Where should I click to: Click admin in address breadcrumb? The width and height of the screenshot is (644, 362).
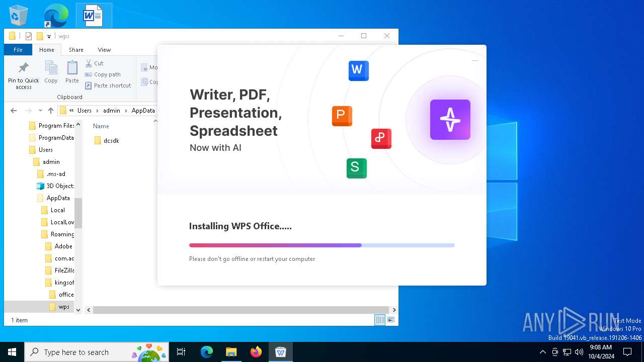112,111
